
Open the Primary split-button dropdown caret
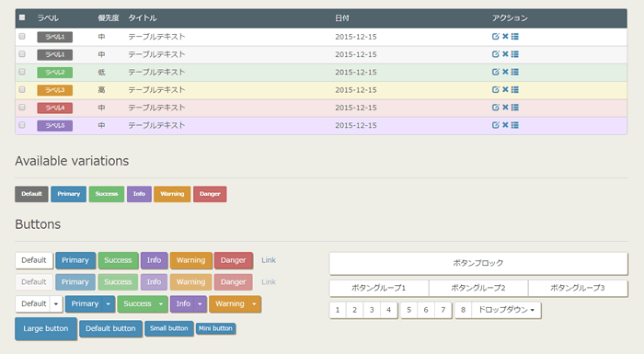click(x=108, y=304)
